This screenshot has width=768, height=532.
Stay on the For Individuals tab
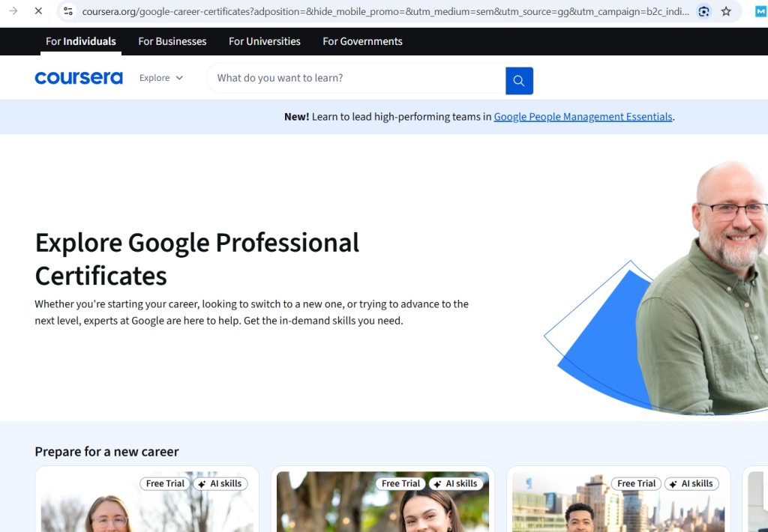[80, 41]
